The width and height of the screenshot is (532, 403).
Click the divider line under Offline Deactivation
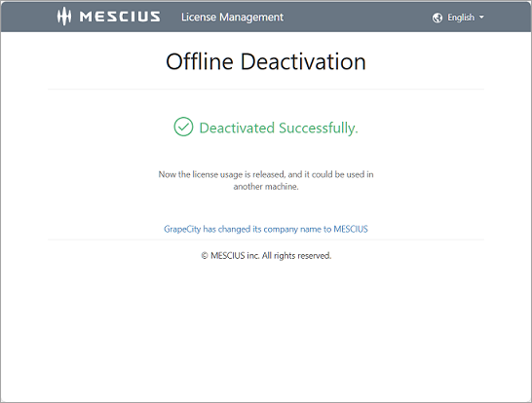tap(266, 90)
